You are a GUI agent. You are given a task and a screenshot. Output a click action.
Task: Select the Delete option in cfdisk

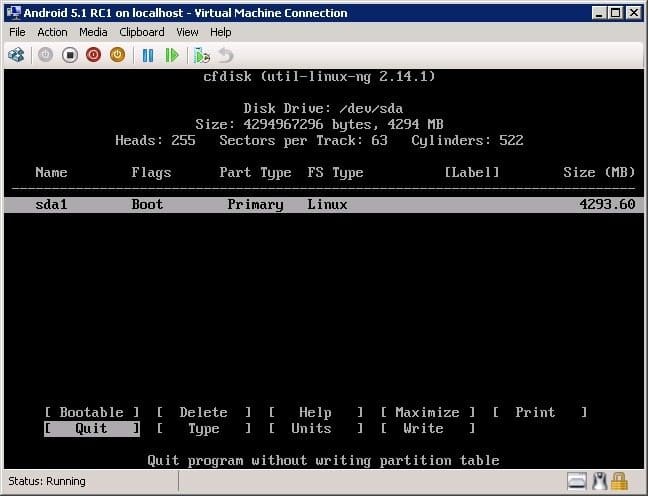204,412
